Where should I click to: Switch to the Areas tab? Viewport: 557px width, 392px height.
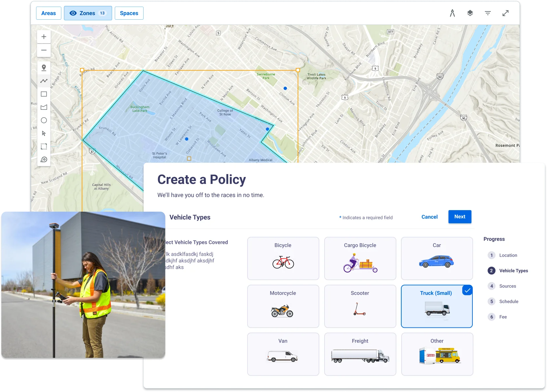pos(49,13)
